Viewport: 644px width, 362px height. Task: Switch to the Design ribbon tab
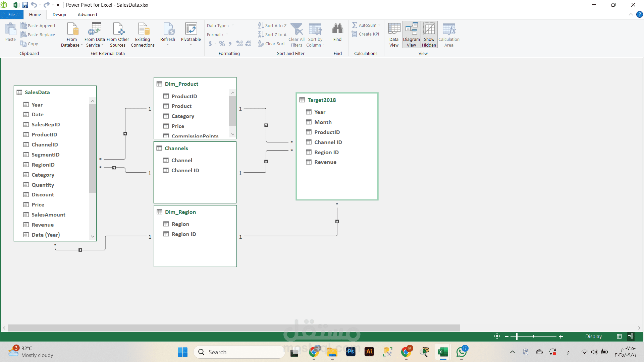tap(59, 14)
